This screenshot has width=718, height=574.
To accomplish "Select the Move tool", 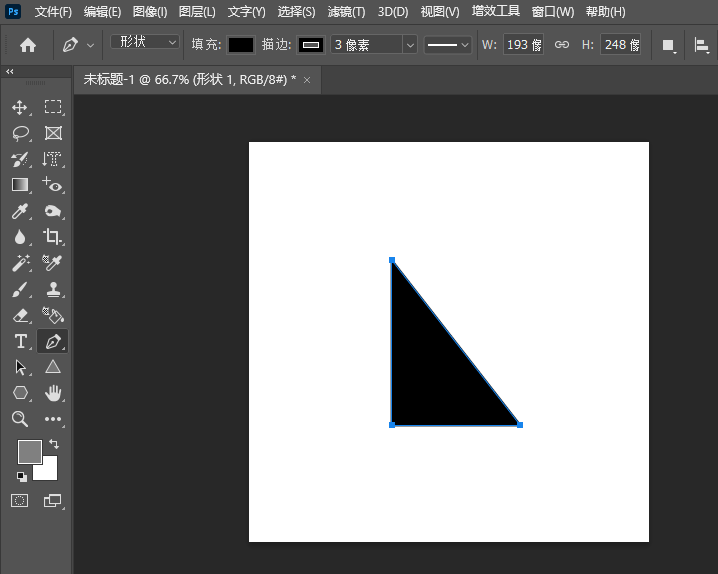I will 20,107.
